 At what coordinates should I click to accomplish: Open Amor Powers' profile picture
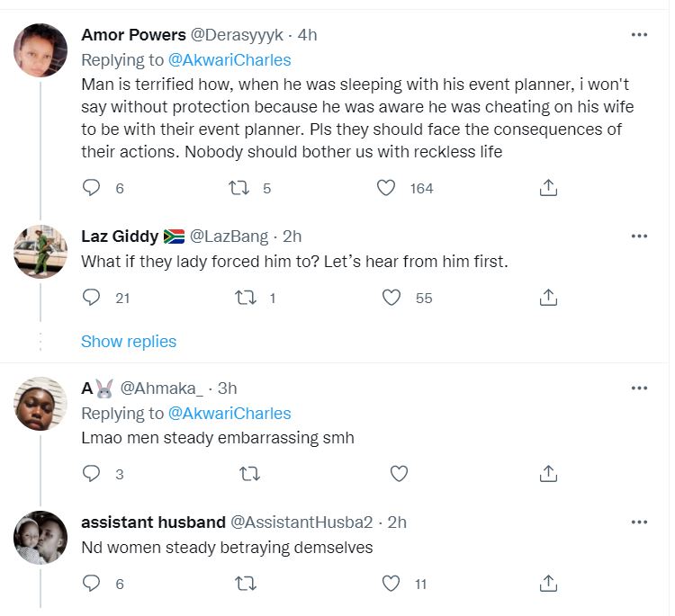tap(41, 50)
